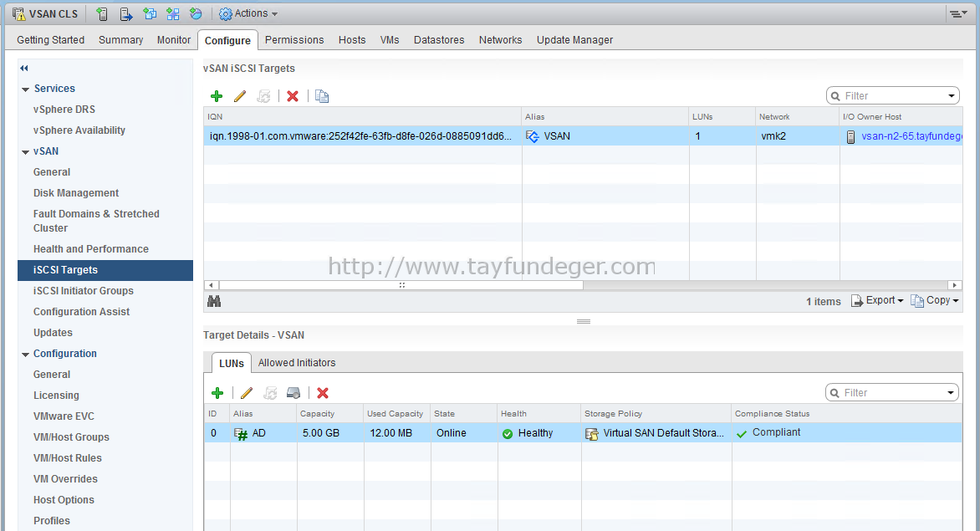Collapse the navigation pane with the double arrow
This screenshot has width=980, height=531.
[23, 68]
